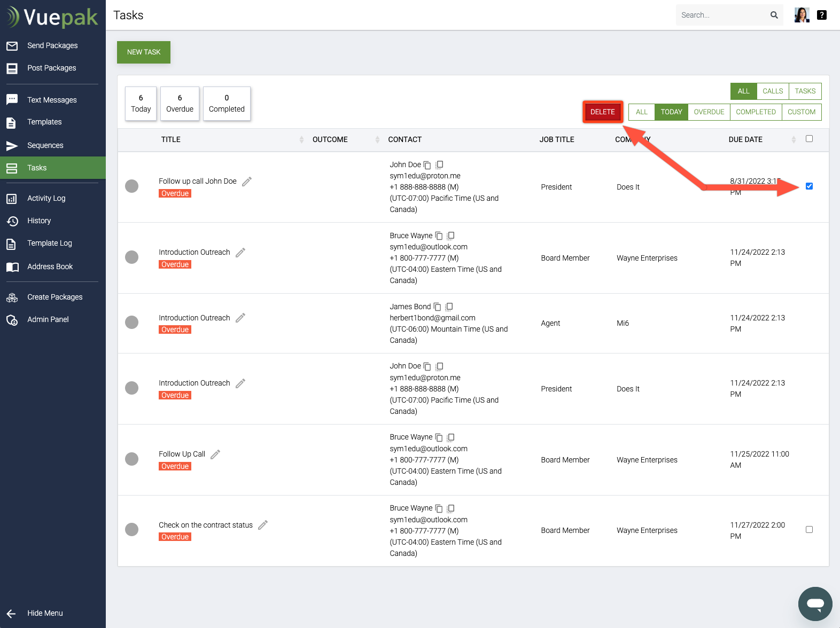
Task: Check the 'Check on the contract status' row checkbox
Action: (x=809, y=530)
